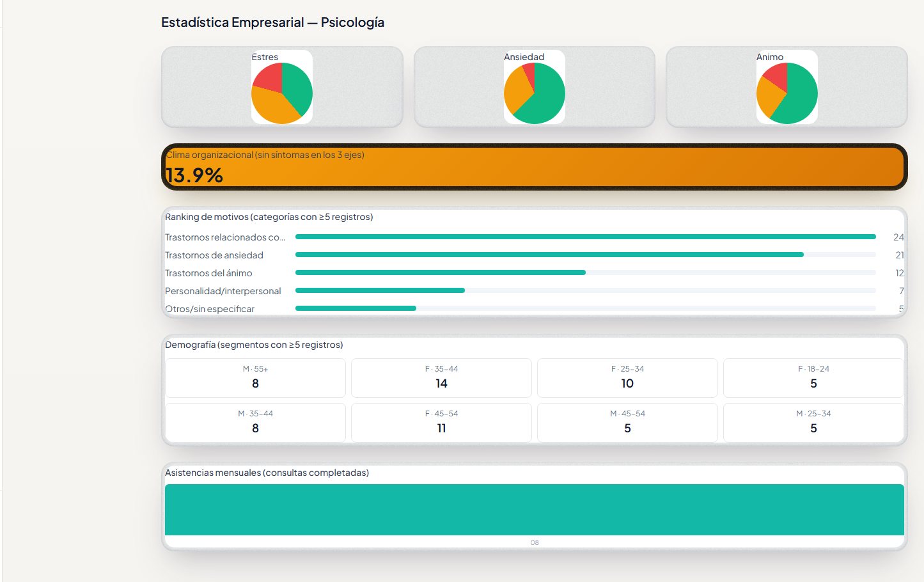Select the 'F · 25–34' demographic card

click(x=627, y=378)
